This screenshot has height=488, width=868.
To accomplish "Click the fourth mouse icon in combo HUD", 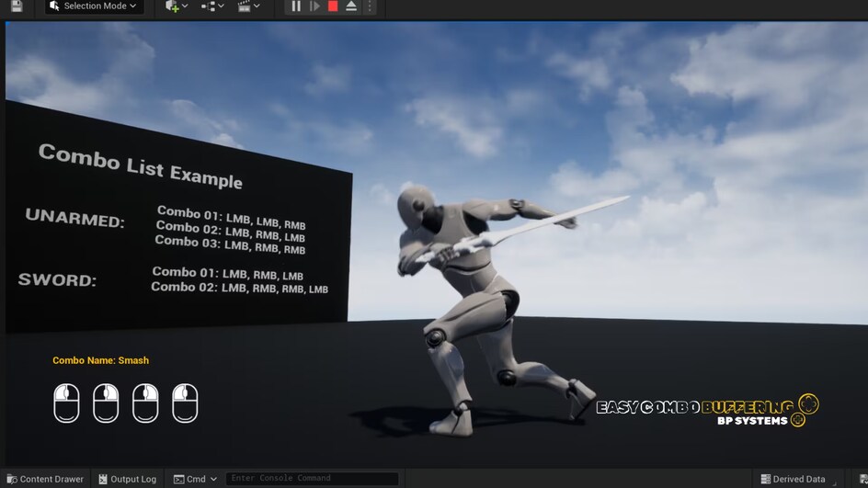I will 185,403.
